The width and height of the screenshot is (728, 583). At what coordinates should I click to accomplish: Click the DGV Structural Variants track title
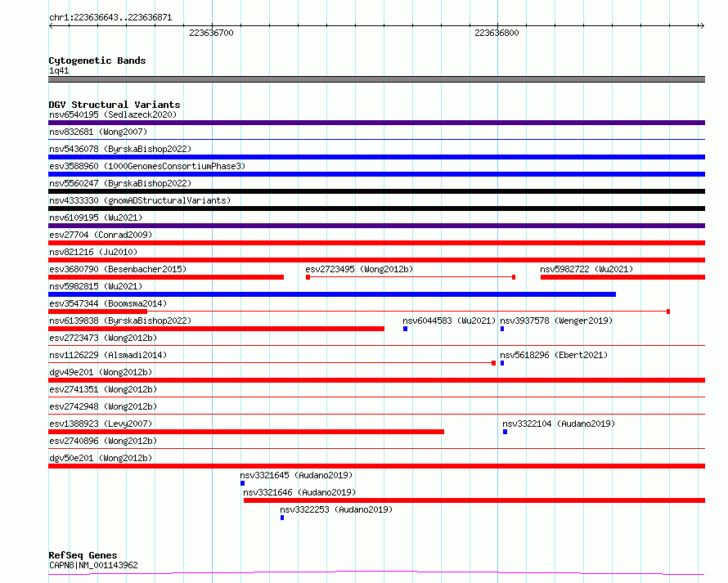pyautogui.click(x=115, y=105)
